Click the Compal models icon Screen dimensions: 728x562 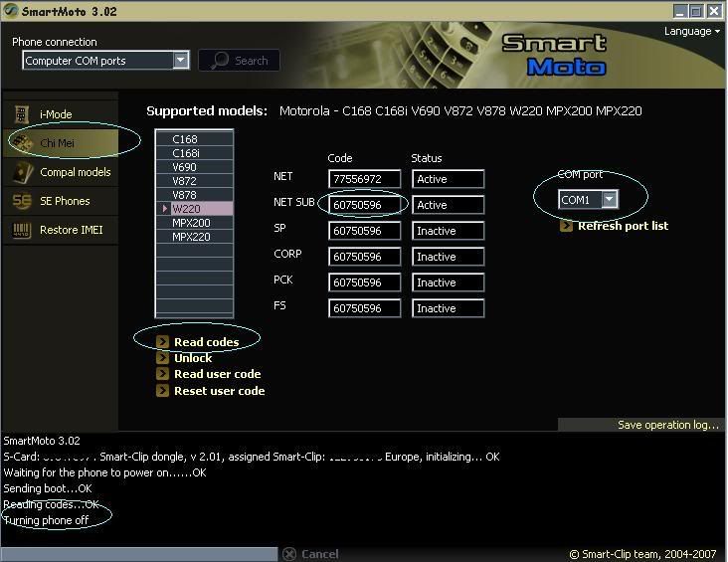point(22,172)
